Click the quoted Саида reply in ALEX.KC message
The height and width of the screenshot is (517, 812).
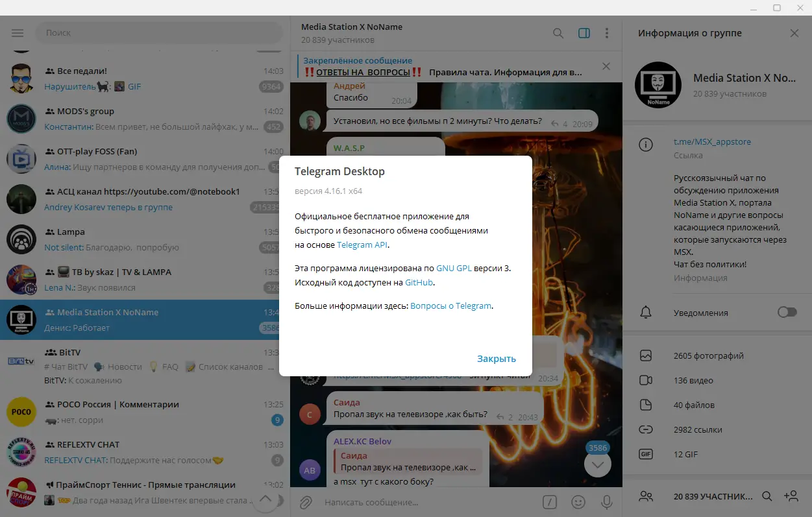[x=408, y=461]
